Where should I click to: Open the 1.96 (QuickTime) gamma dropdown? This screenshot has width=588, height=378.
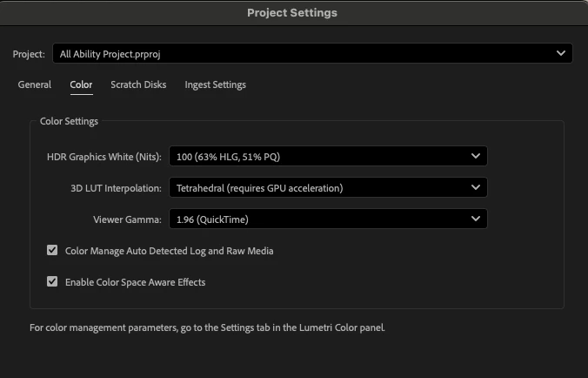[x=322, y=219]
